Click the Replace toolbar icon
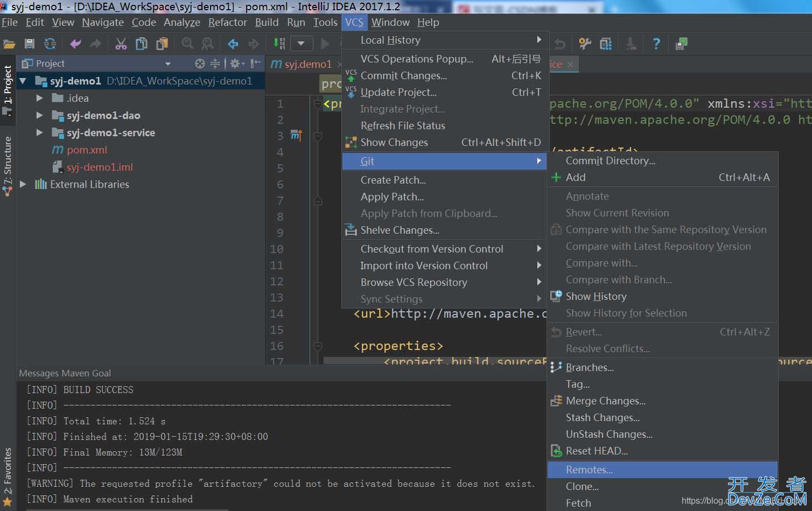Viewport: 812px width, 511px height. click(207, 44)
